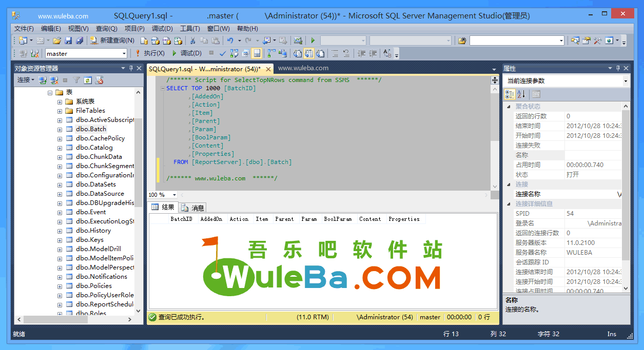Open the 连接 connect dropdown in Object Explorer

26,80
